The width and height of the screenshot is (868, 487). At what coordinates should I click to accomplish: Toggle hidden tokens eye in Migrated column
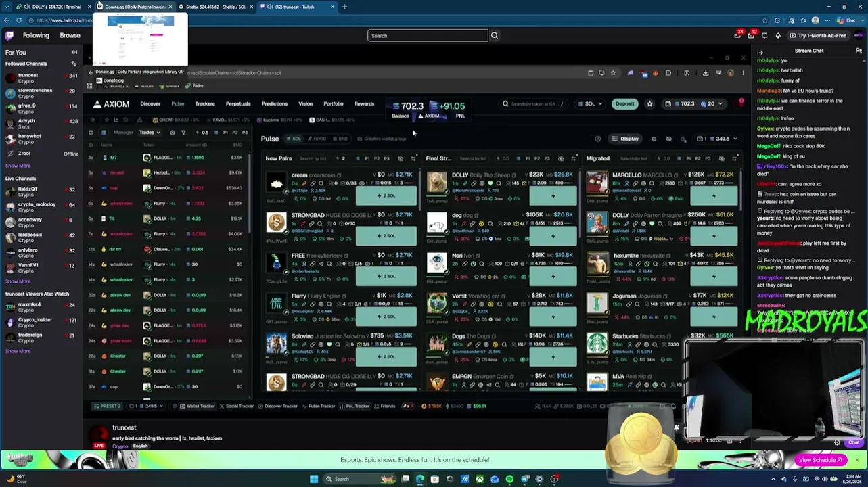(722, 158)
